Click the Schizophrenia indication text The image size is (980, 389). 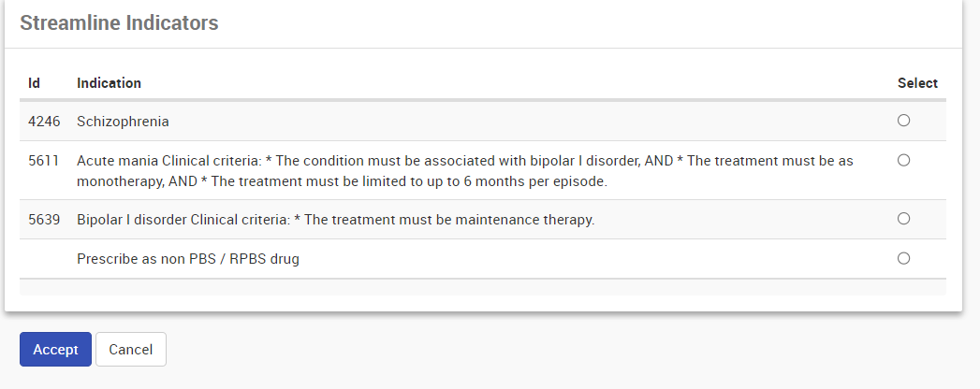[x=123, y=122]
